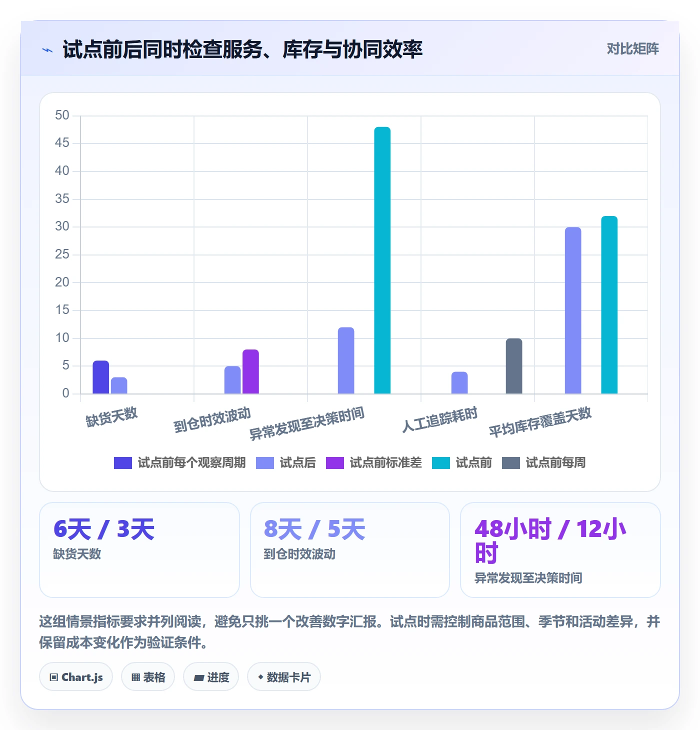Image resolution: width=700 pixels, height=730 pixels.
Task: Click the y-axis value 50
Action: (62, 115)
